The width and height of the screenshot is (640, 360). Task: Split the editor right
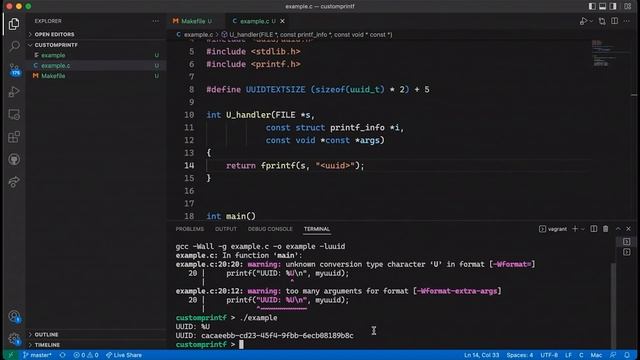pyautogui.click(x=614, y=21)
